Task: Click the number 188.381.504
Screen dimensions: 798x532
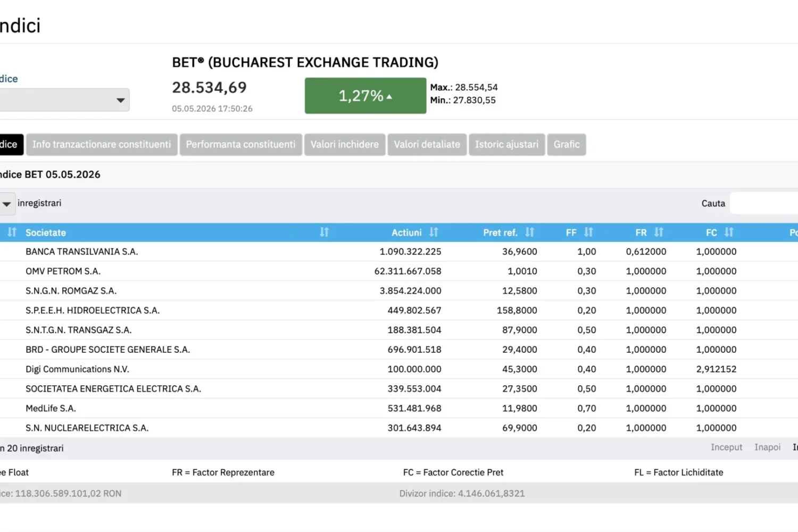Action: point(414,330)
